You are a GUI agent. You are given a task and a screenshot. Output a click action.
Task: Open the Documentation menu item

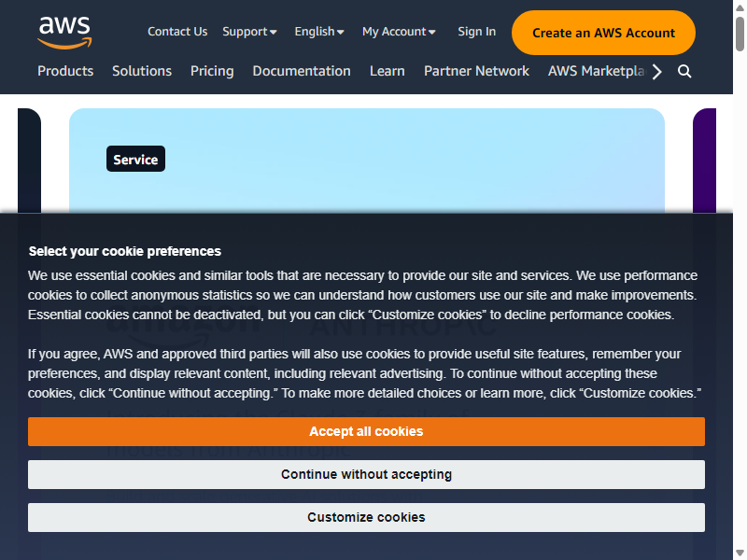click(x=302, y=71)
